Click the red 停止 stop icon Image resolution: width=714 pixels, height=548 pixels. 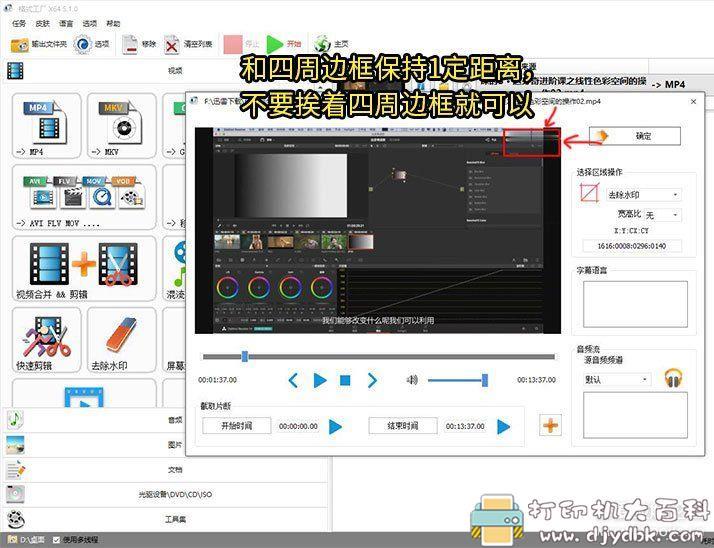point(233,44)
